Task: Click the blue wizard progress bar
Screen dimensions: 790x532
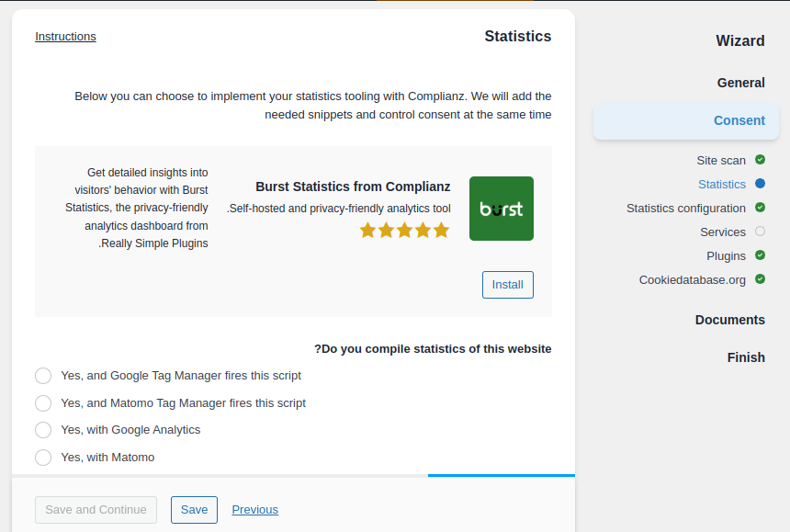Action: (x=501, y=475)
